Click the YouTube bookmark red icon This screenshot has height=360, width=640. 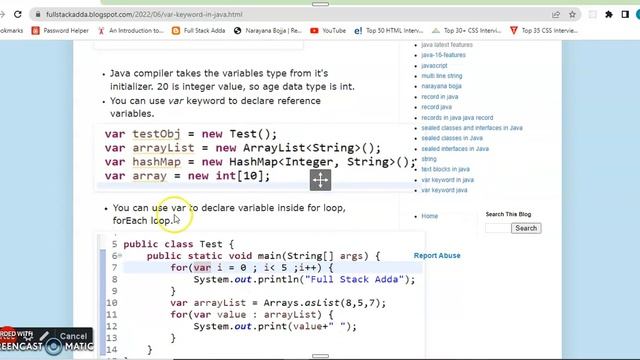click(314, 31)
